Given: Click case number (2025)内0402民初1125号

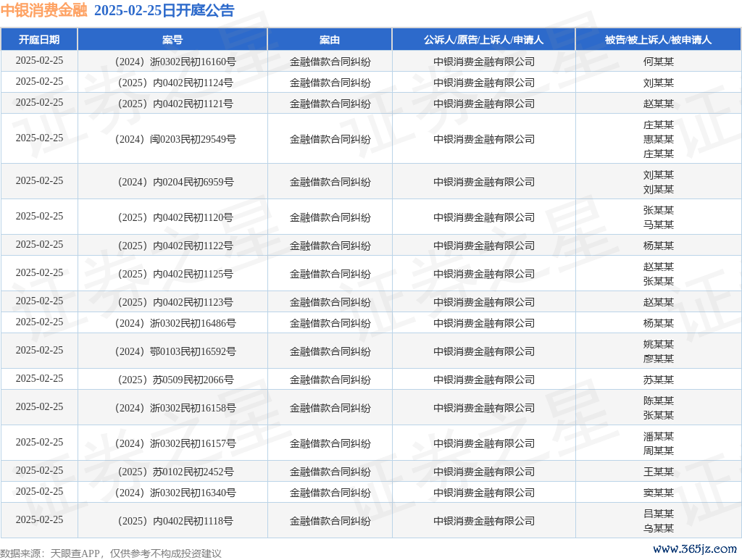Looking at the screenshot, I should 175,274.
